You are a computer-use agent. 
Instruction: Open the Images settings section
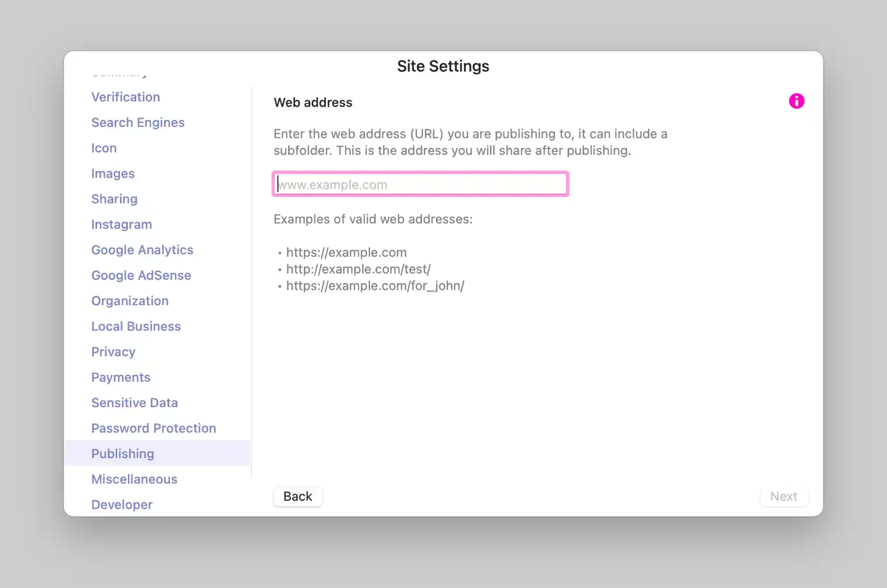(x=113, y=173)
